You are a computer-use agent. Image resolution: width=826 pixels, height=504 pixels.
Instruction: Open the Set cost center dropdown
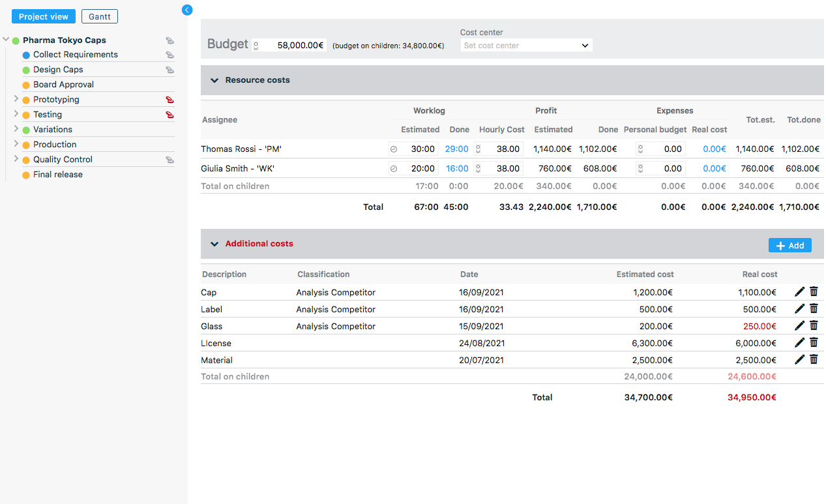(x=526, y=46)
